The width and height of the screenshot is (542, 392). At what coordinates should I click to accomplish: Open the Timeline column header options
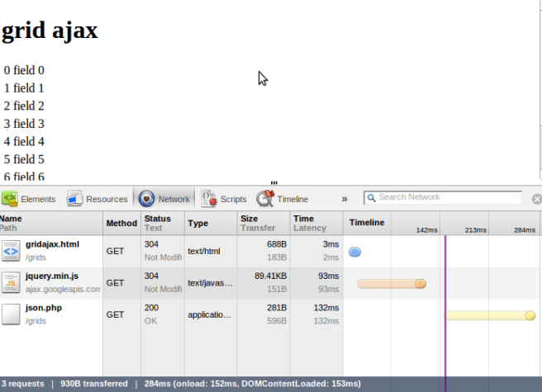coord(367,223)
